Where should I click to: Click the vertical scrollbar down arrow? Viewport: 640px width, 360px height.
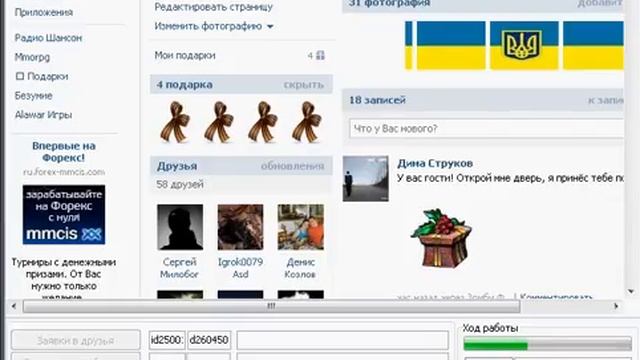631,291
